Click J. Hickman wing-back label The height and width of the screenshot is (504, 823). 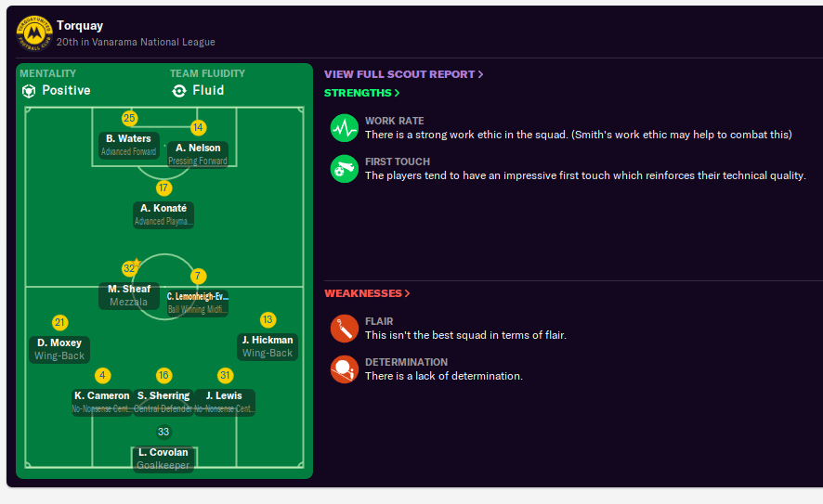pos(268,345)
